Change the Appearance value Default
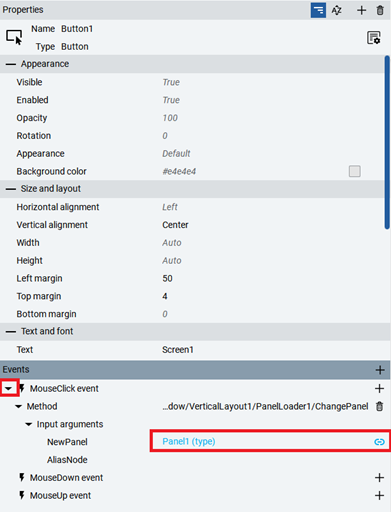 176,154
